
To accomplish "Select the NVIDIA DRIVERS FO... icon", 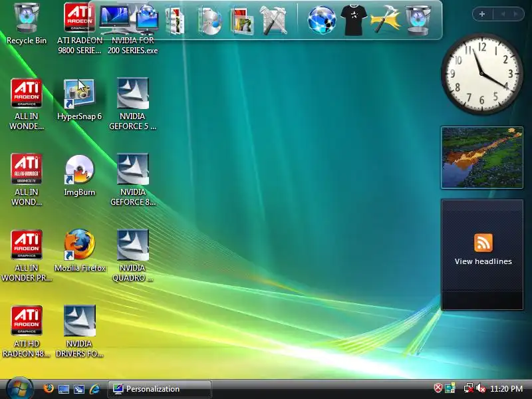I will [x=79, y=332].
